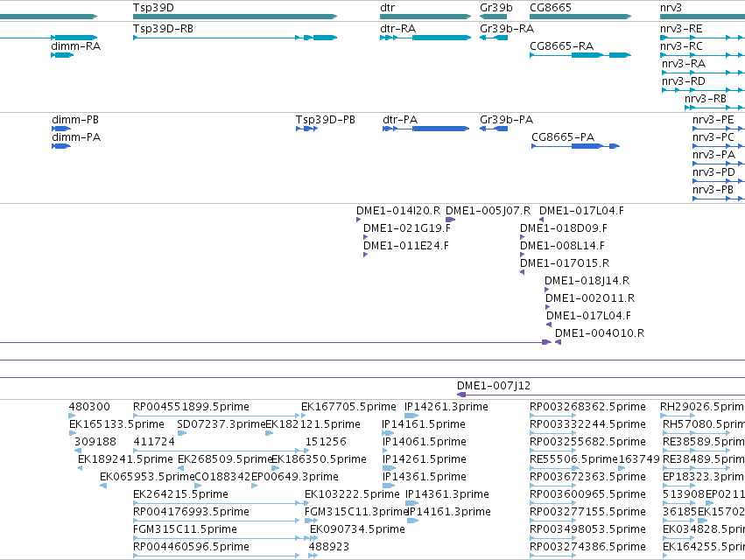Screen dimensions: 745x560
Task: Select the Gr39b gene bar
Action: coord(493,17)
